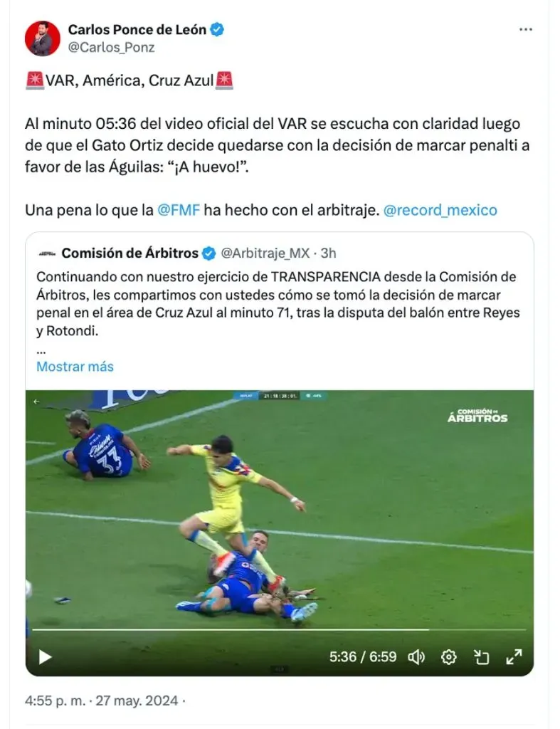Open the Comisión de Árbitros account name
Screen dimensions: 560x729
130,253
